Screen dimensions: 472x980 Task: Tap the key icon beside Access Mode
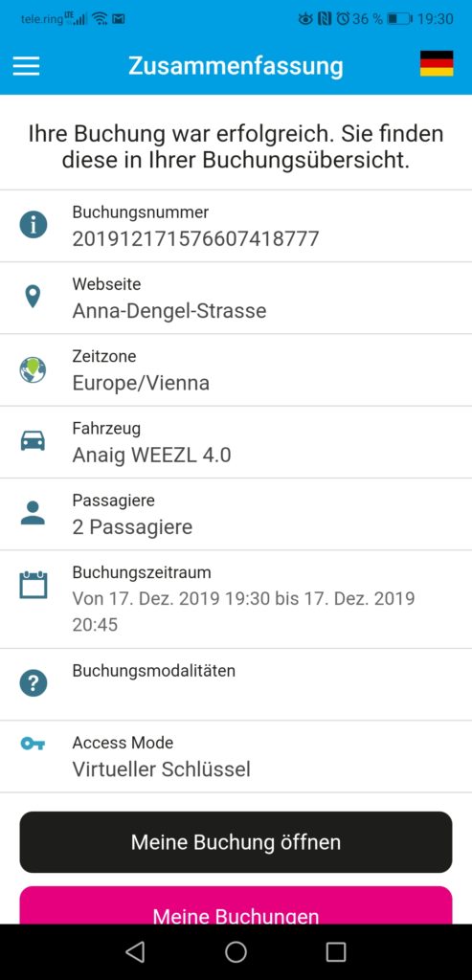tap(33, 743)
